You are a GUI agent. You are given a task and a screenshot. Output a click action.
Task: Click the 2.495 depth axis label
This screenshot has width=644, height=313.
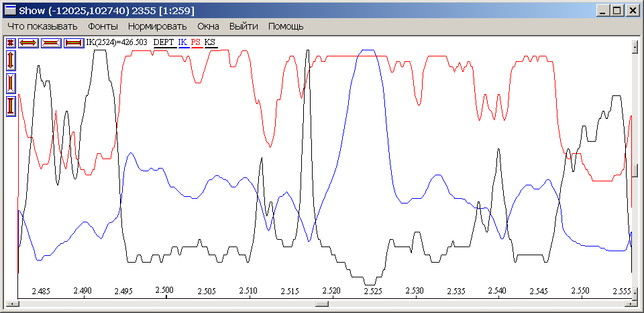tap(124, 292)
